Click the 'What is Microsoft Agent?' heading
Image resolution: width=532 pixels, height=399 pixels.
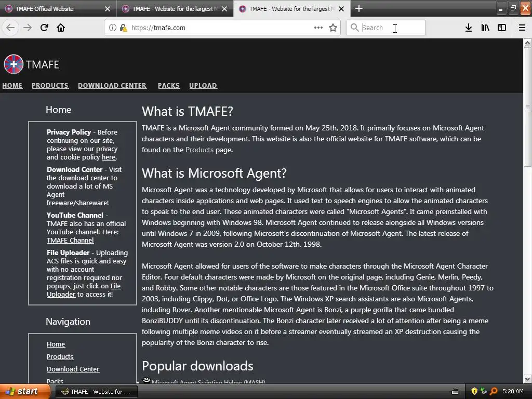[214, 173]
